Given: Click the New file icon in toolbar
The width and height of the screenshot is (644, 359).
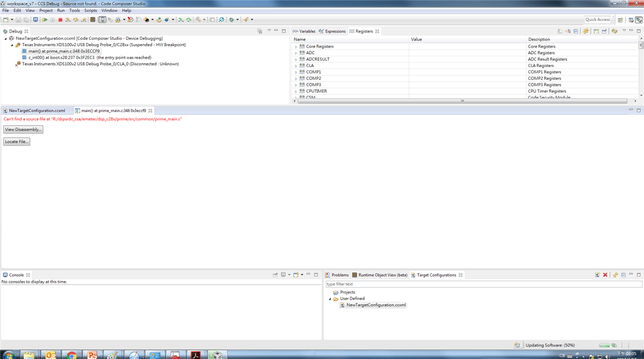Looking at the screenshot, I should (6, 19).
